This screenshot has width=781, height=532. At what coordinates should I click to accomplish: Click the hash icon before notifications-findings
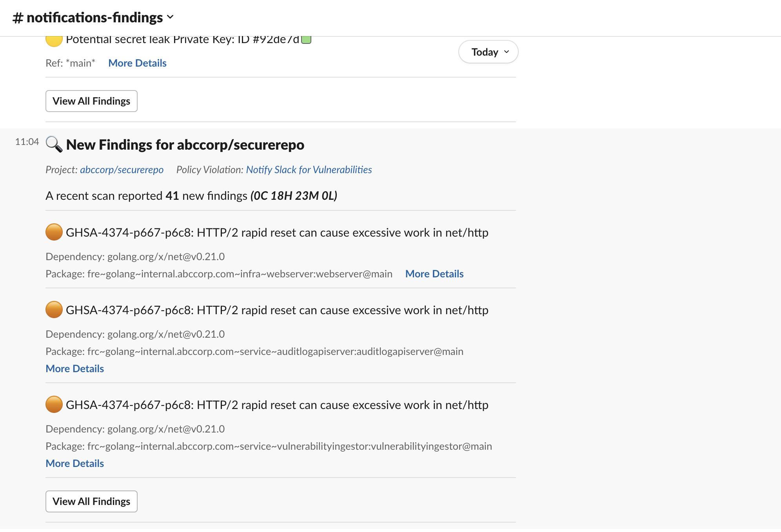17,17
